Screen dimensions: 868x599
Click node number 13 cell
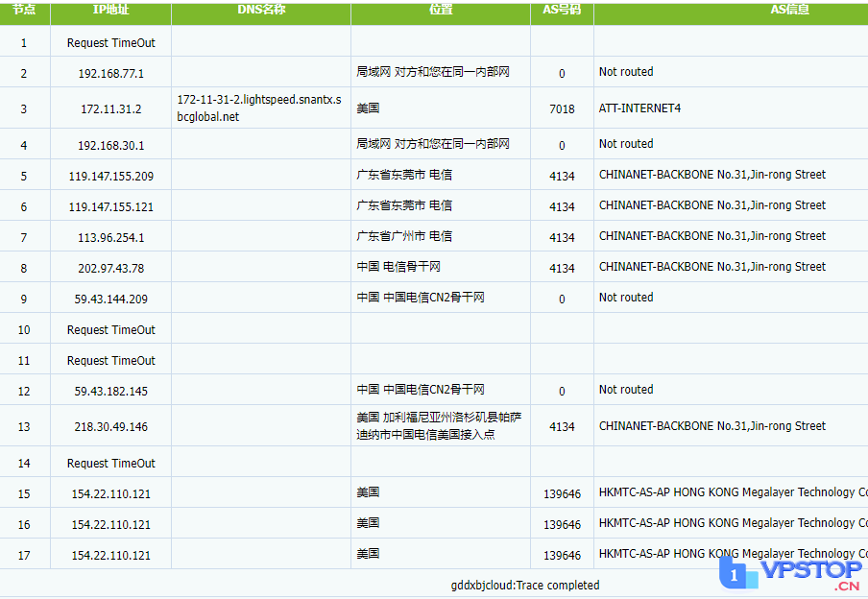pos(24,426)
